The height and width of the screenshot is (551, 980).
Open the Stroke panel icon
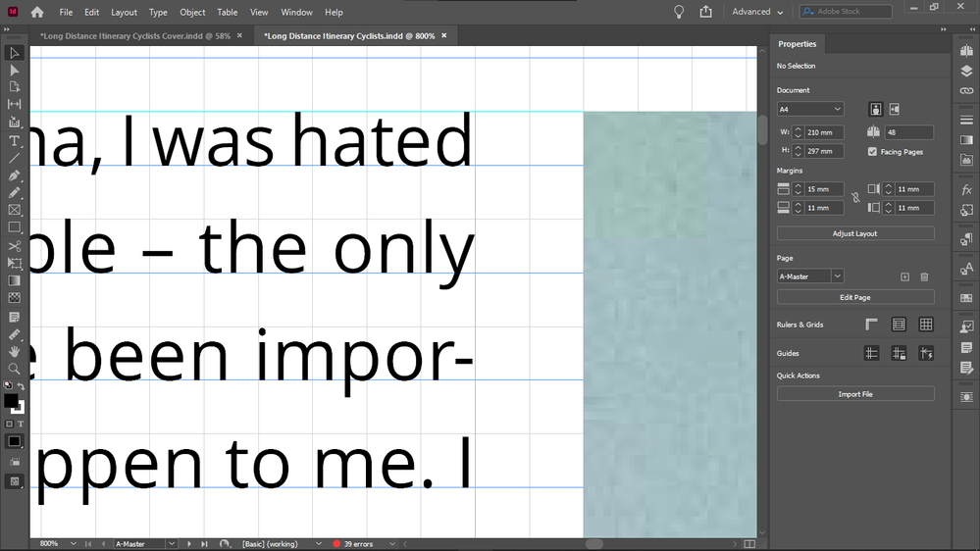click(966, 120)
